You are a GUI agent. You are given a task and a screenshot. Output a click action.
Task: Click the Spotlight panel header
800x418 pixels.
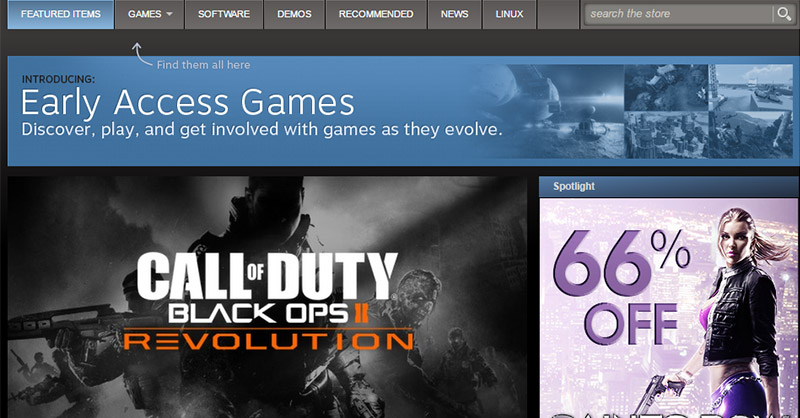[669, 187]
